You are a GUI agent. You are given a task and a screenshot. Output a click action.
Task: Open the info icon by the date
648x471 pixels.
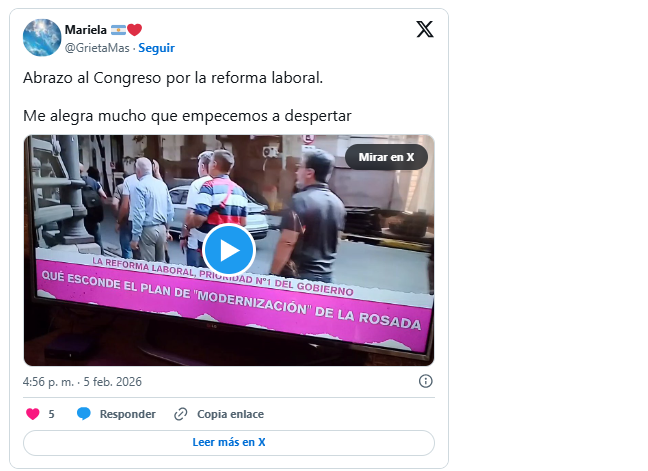(426, 381)
